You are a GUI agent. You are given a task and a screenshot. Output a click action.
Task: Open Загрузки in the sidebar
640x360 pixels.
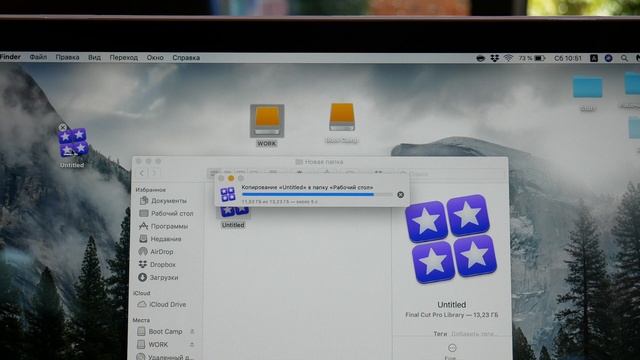click(x=158, y=277)
